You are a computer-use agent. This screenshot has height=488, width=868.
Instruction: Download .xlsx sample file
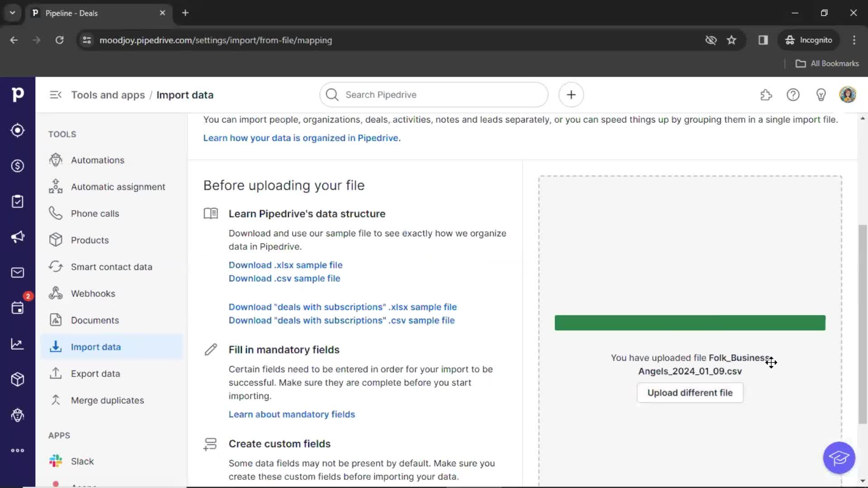[285, 265]
